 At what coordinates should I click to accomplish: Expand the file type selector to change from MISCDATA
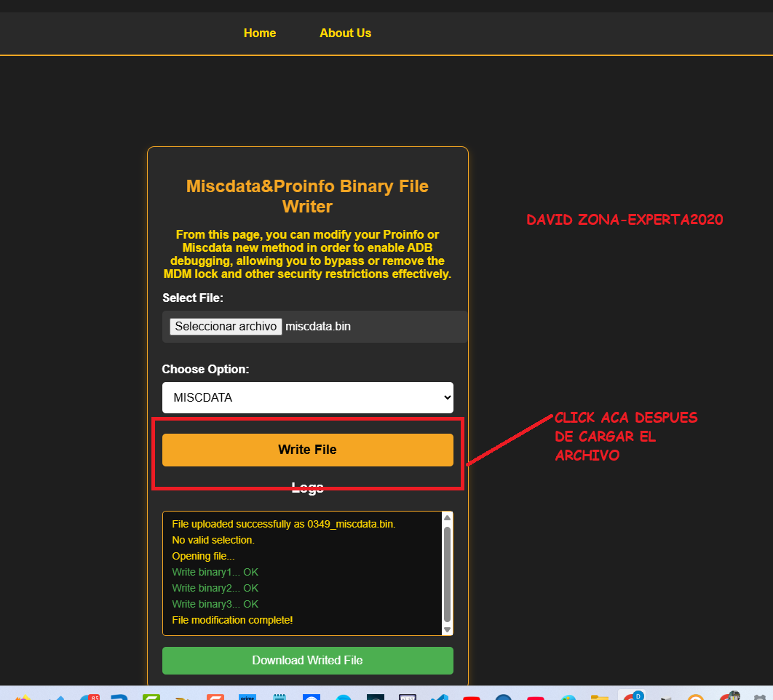(307, 397)
